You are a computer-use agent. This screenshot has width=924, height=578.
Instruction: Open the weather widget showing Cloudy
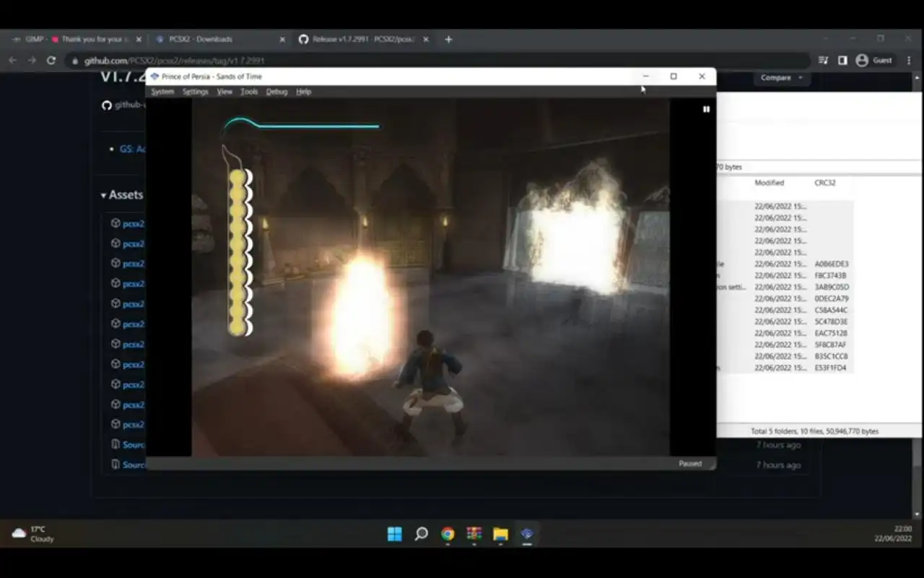pyautogui.click(x=33, y=534)
